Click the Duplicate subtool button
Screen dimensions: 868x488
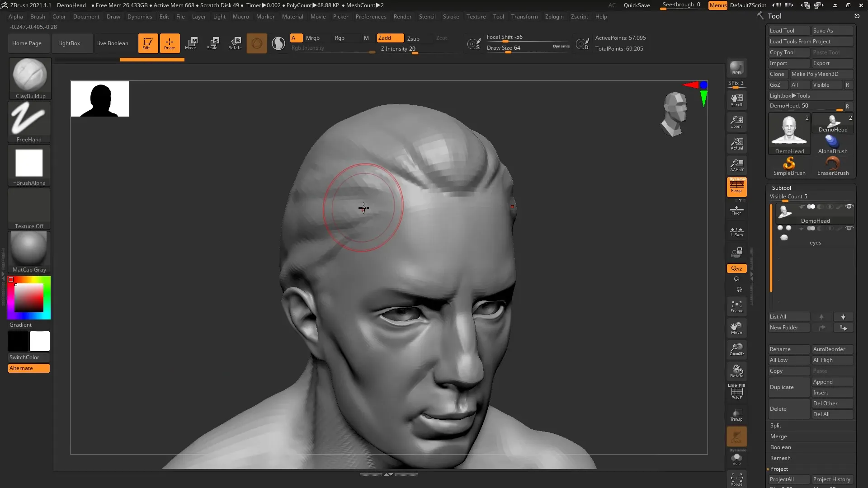point(789,387)
